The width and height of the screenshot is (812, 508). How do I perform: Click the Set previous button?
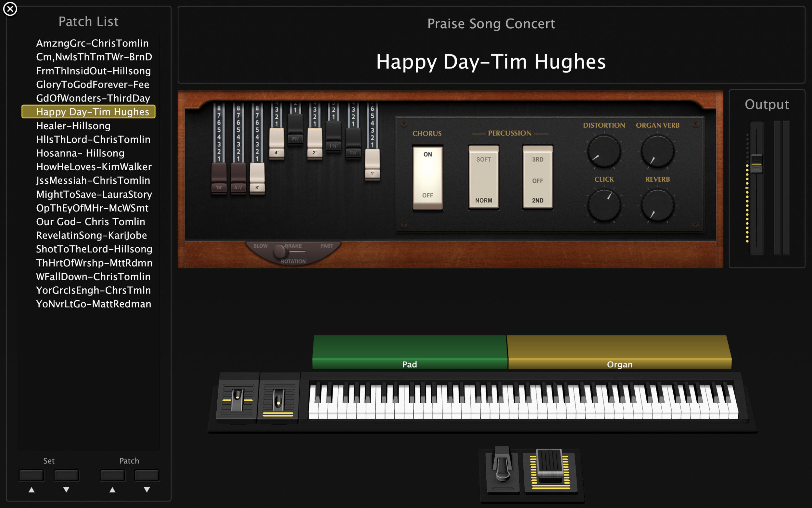pos(32,475)
